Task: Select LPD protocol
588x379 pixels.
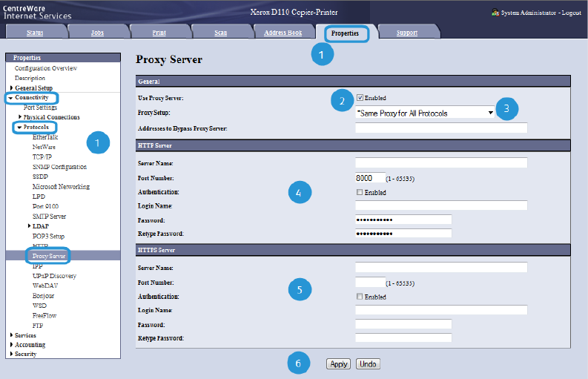Action: point(39,197)
